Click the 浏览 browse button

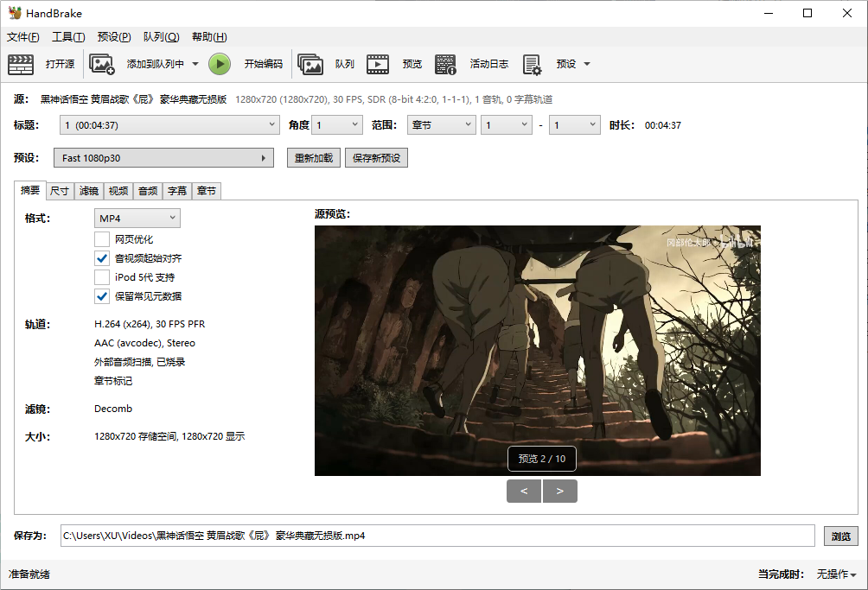[840, 536]
